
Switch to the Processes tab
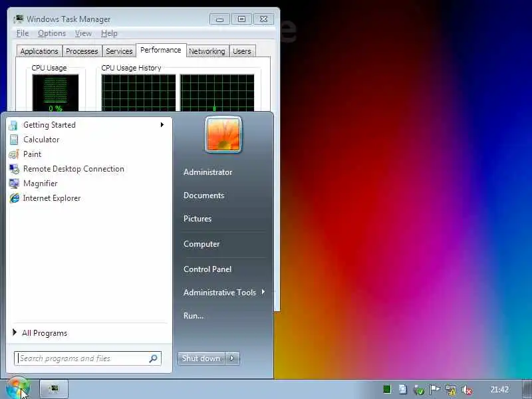(82, 51)
